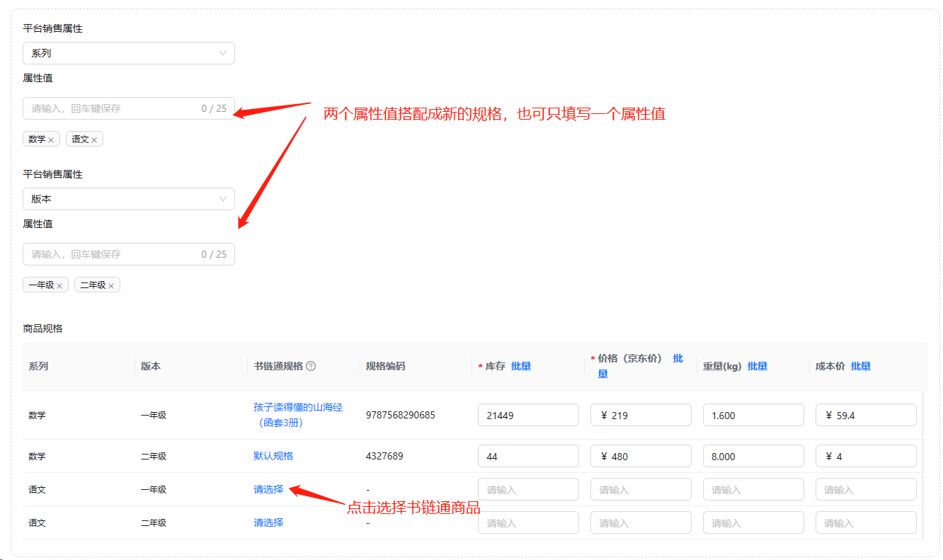Click cost input in 语文 一年级 row
The height and width of the screenshot is (560, 943).
[866, 489]
